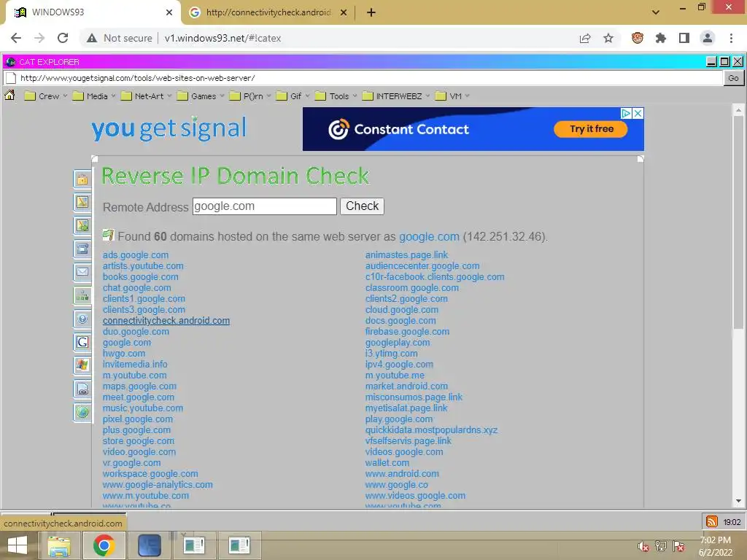Click the AdChoices triangle icon
The width and height of the screenshot is (747, 560).
[x=627, y=113]
